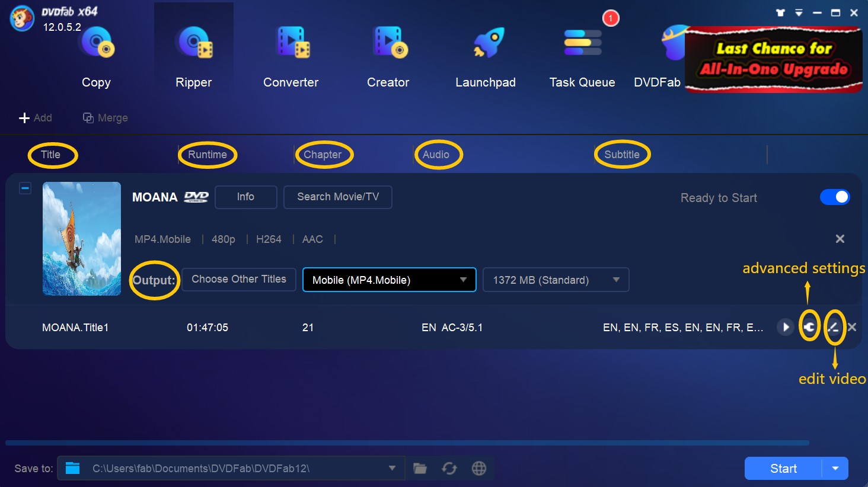Collapse the MOANA task with minus box
Image resolution: width=868 pixels, height=487 pixels.
(25, 188)
